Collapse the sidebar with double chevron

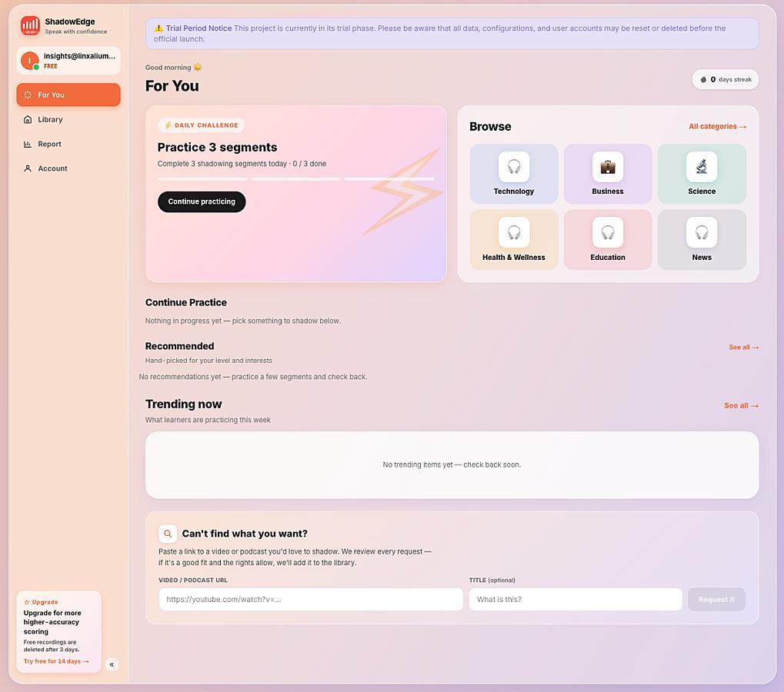click(112, 664)
